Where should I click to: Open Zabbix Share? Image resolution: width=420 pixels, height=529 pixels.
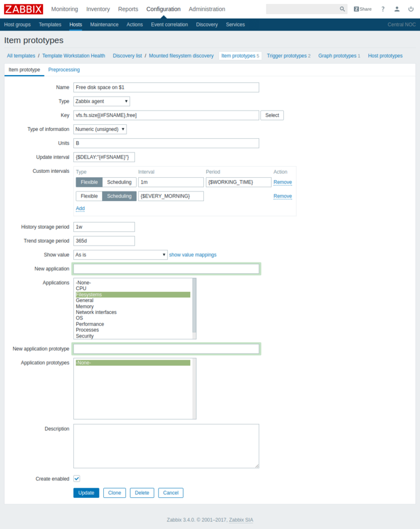click(362, 9)
